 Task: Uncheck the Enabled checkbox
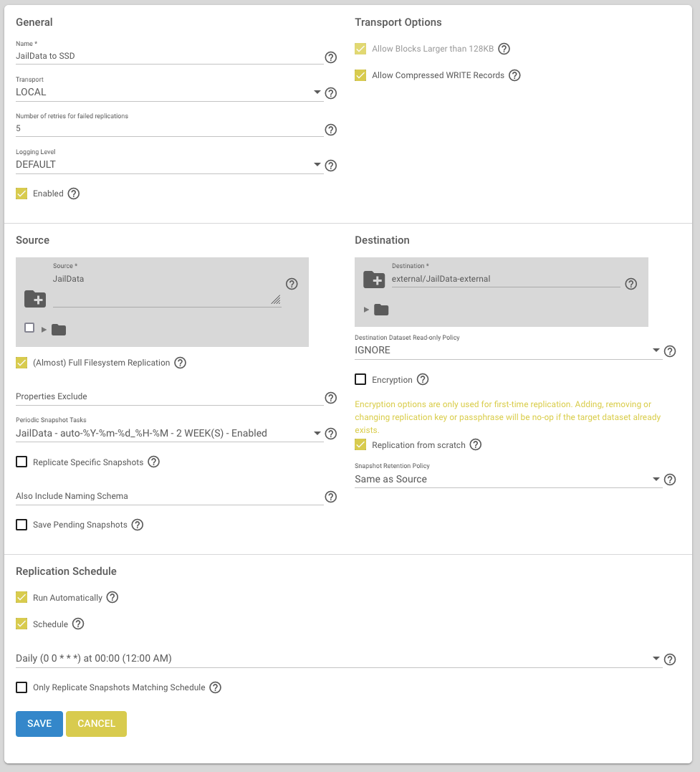pos(21,194)
